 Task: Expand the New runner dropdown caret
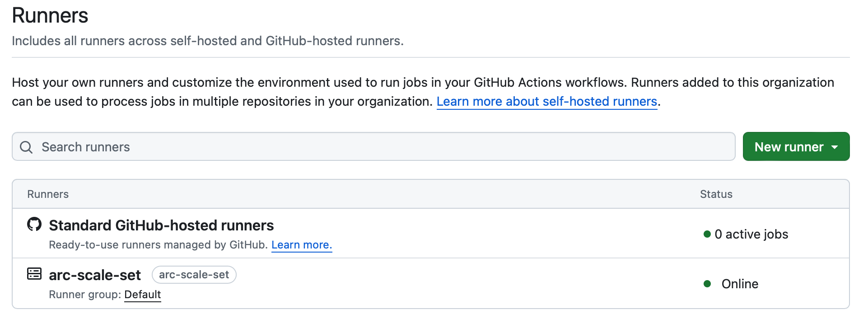pos(835,147)
